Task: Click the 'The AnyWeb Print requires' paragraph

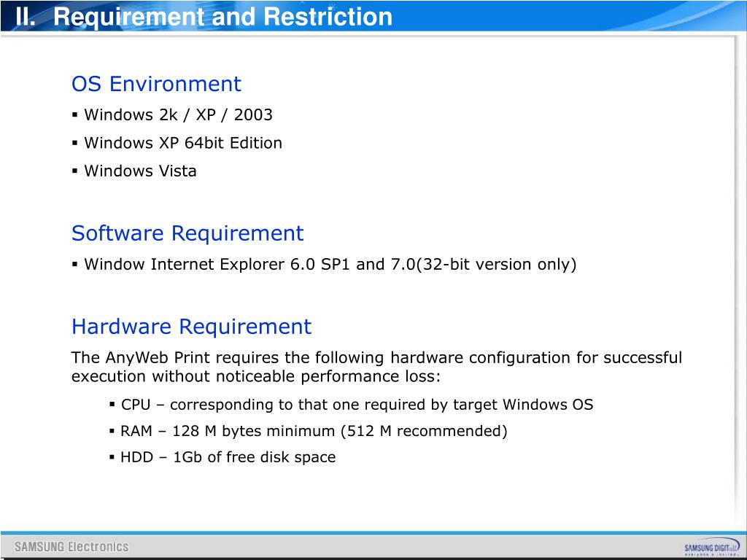Action: 377,367
